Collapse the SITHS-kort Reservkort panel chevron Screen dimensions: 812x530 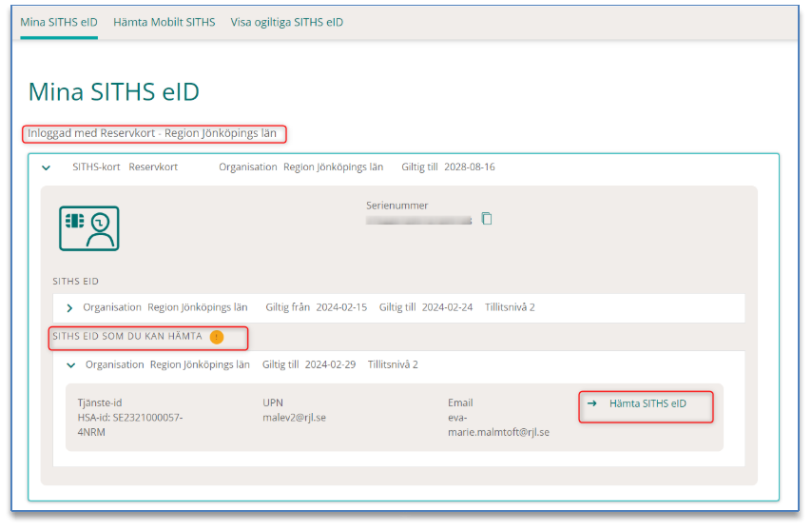(x=46, y=167)
